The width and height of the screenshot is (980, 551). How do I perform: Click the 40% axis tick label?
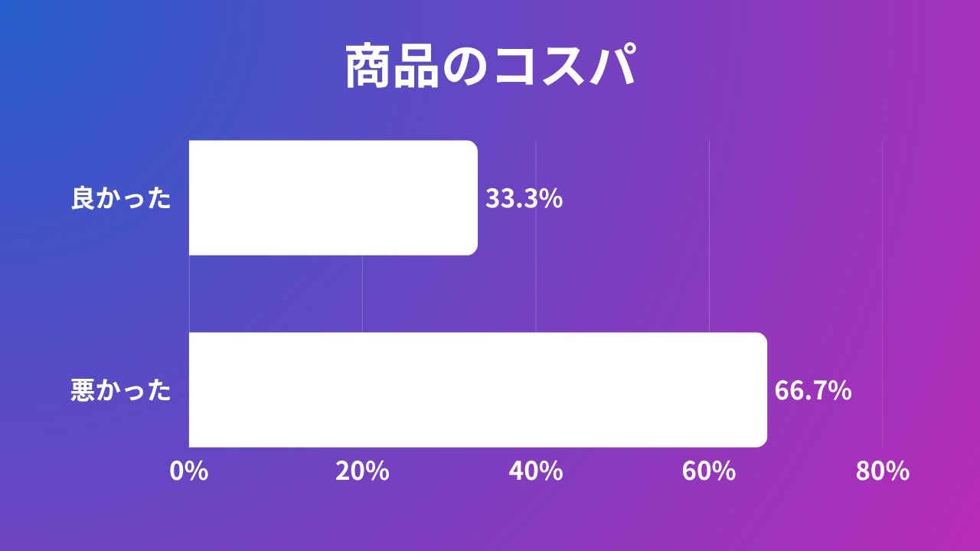536,471
